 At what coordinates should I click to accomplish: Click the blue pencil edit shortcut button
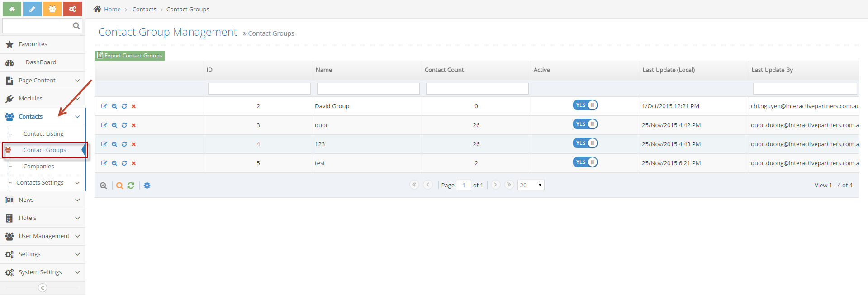coord(32,9)
